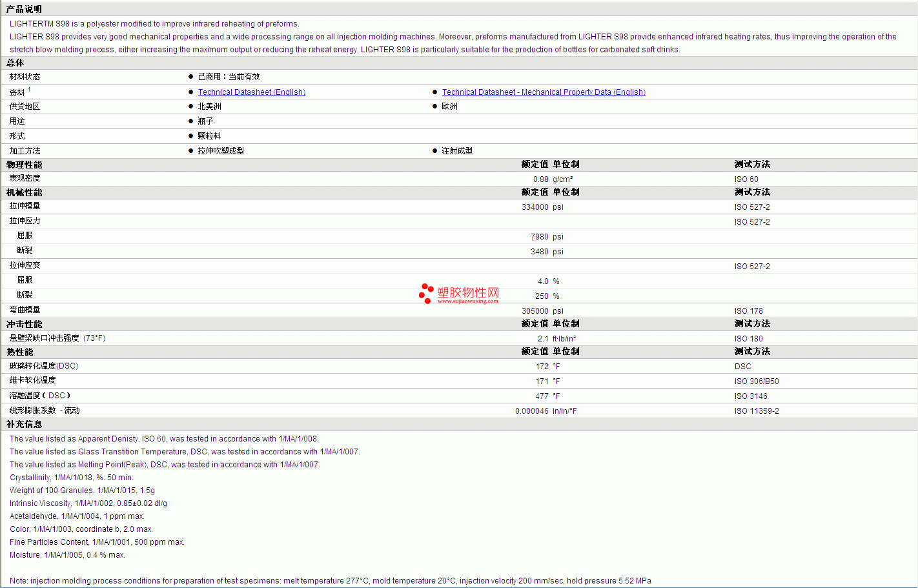This screenshot has width=918, height=588.
Task: Click the 产品说明 section header
Action: (x=25, y=9)
